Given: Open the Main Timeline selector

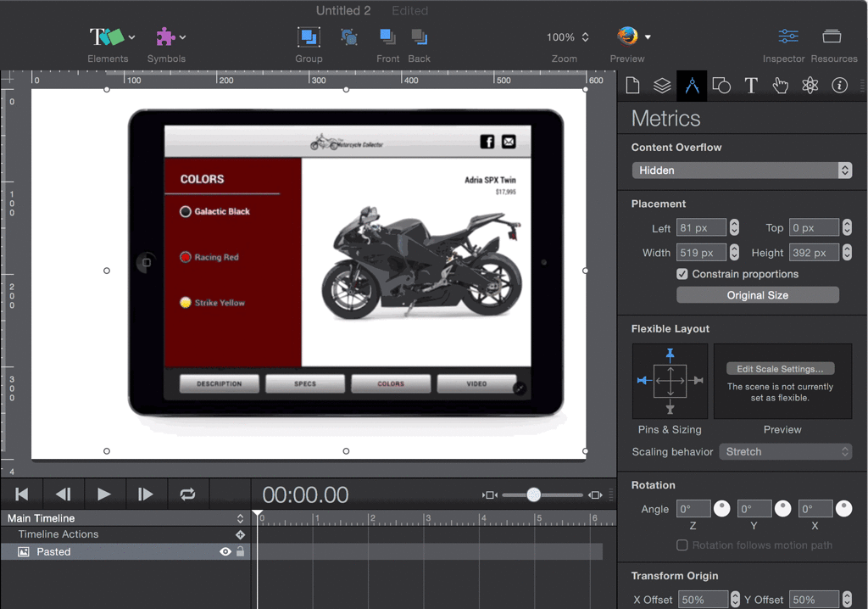Looking at the screenshot, I should tap(240, 517).
